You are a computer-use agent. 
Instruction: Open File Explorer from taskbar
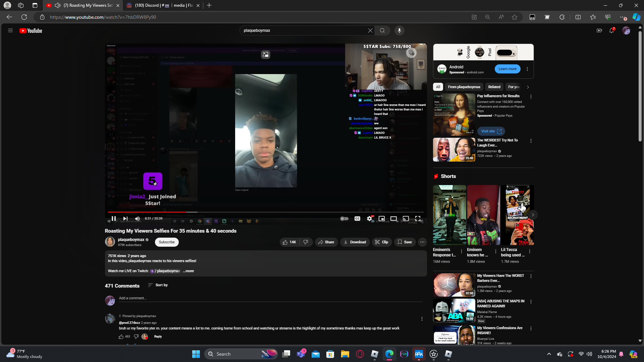coord(345,354)
